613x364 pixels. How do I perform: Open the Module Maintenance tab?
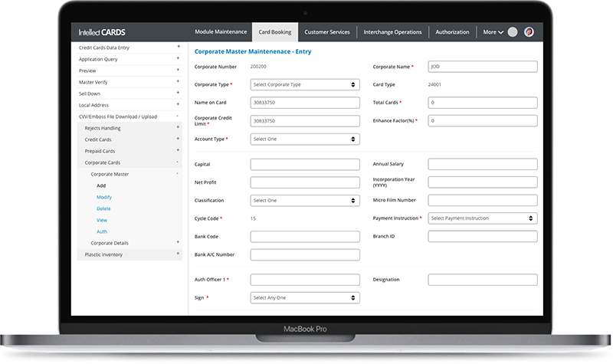[x=221, y=31]
